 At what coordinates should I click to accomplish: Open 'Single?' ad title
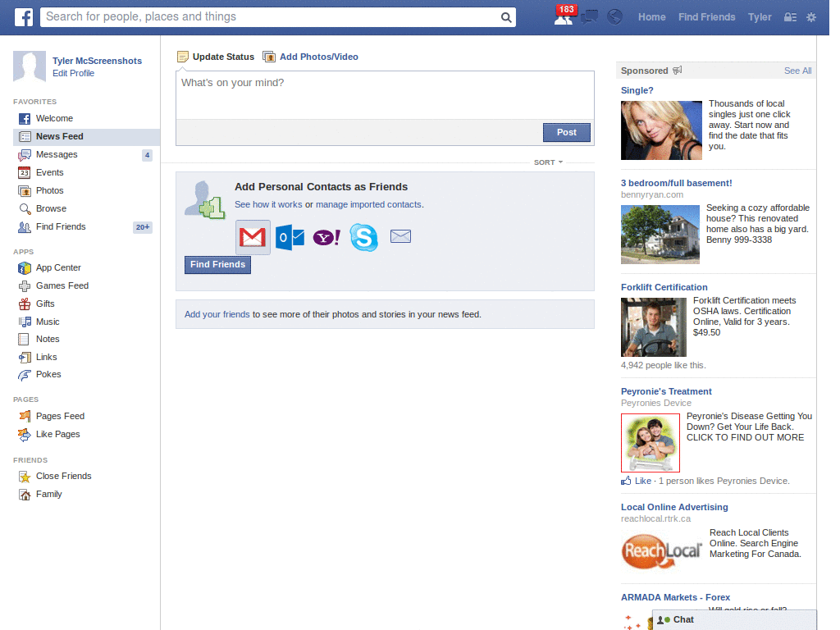[637, 90]
